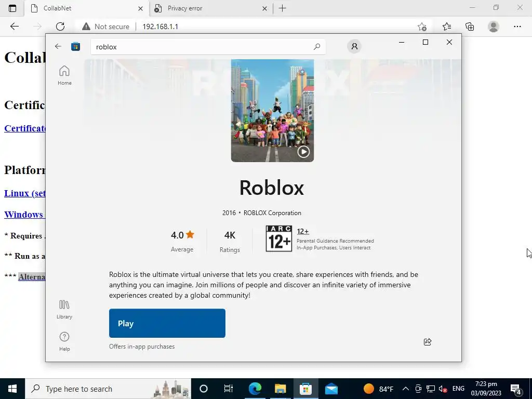The width and height of the screenshot is (532, 399).
Task: Click the 4.0 average star rating
Action: coord(182,241)
